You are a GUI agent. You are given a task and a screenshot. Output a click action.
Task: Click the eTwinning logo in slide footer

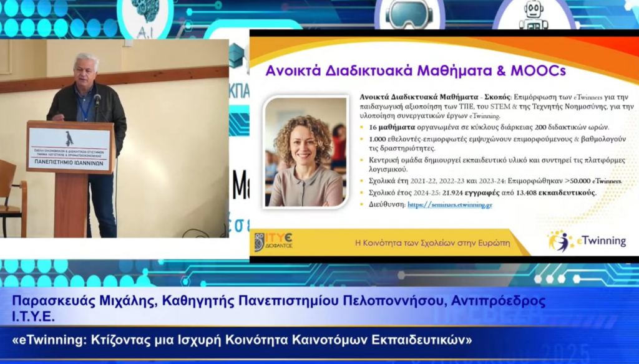click(587, 241)
